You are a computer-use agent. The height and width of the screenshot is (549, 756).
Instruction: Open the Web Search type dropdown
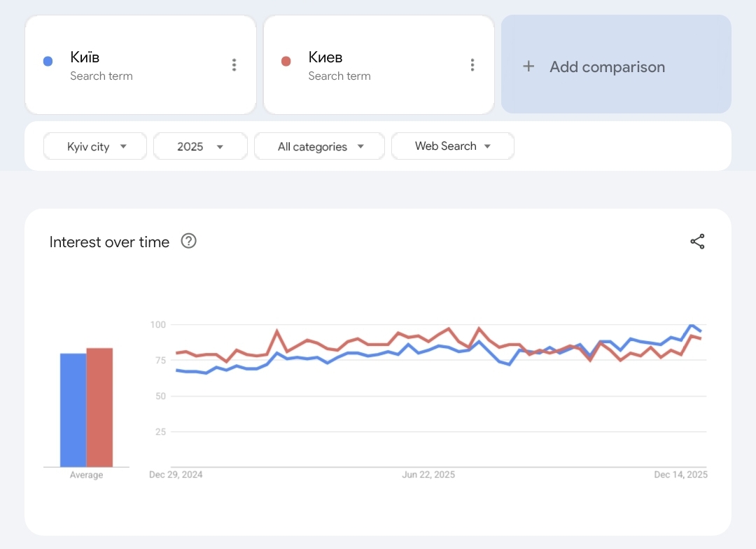[452, 146]
